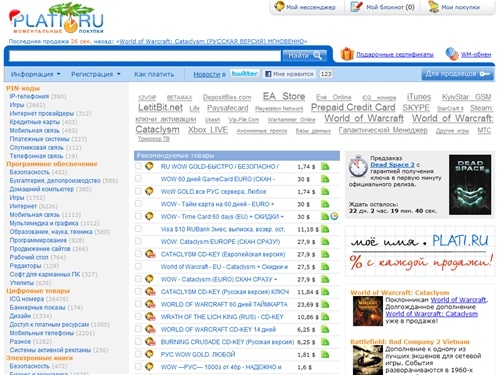This screenshot has width=500, height=375.
Task: Tick checkbox for WoW GOLD все РУС сервера
Action: pos(138,191)
